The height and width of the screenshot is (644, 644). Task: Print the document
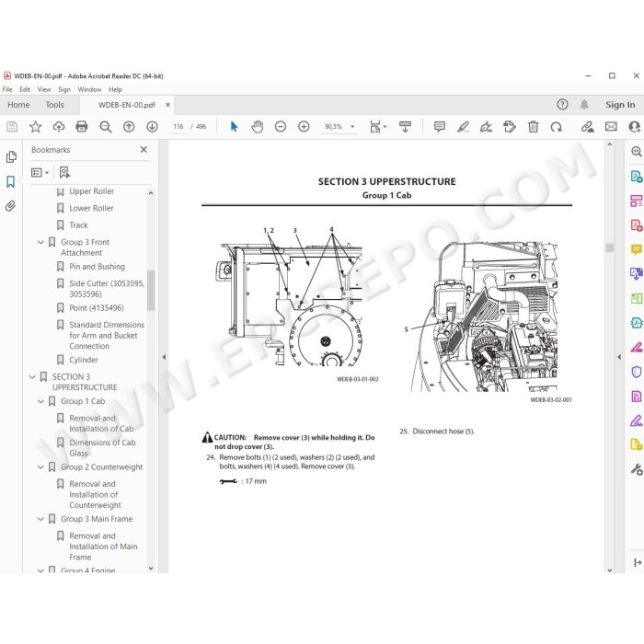point(82,127)
